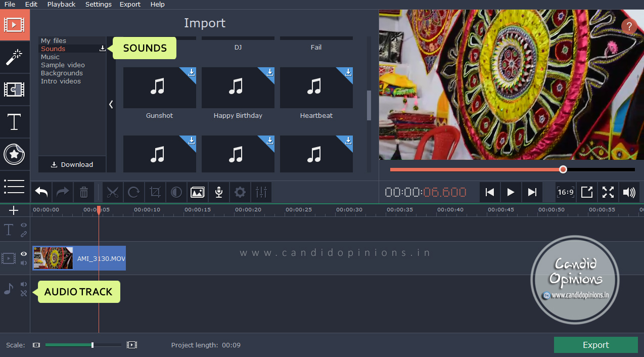The height and width of the screenshot is (357, 644).
Task: Click the green Export button
Action: point(596,345)
